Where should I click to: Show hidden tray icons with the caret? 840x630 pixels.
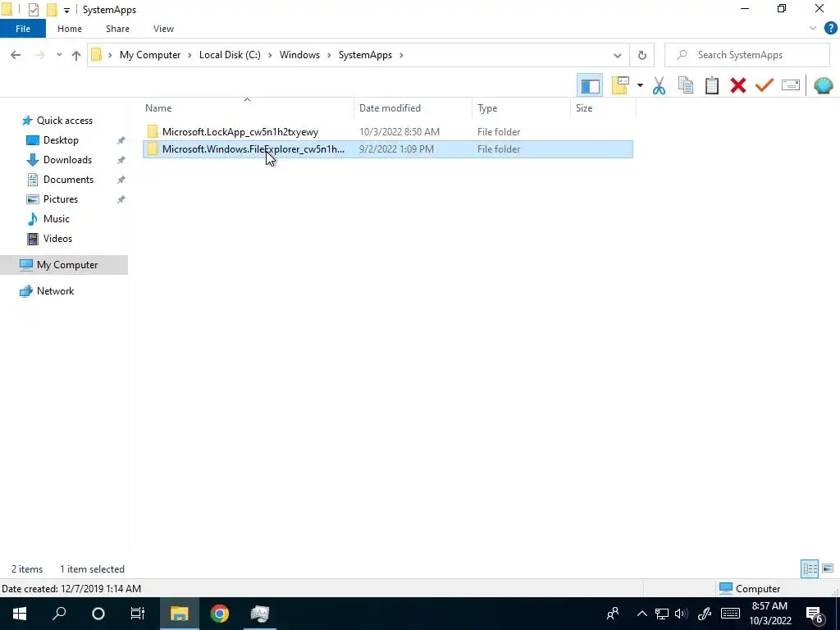coord(641,614)
